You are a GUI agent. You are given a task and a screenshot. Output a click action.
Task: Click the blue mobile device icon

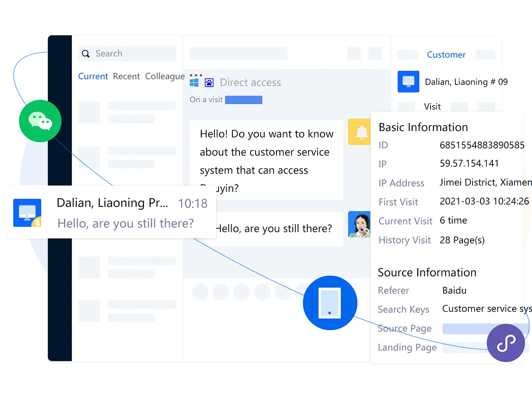point(330,303)
